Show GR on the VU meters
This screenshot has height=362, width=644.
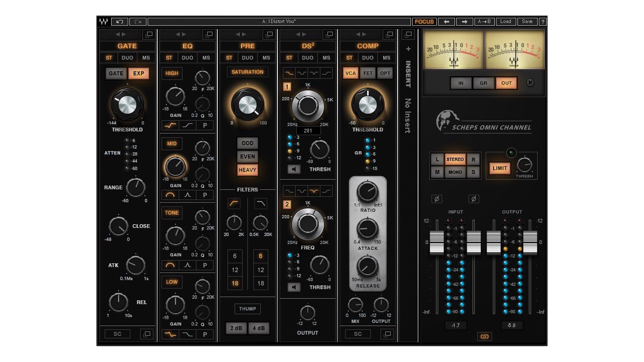click(483, 83)
